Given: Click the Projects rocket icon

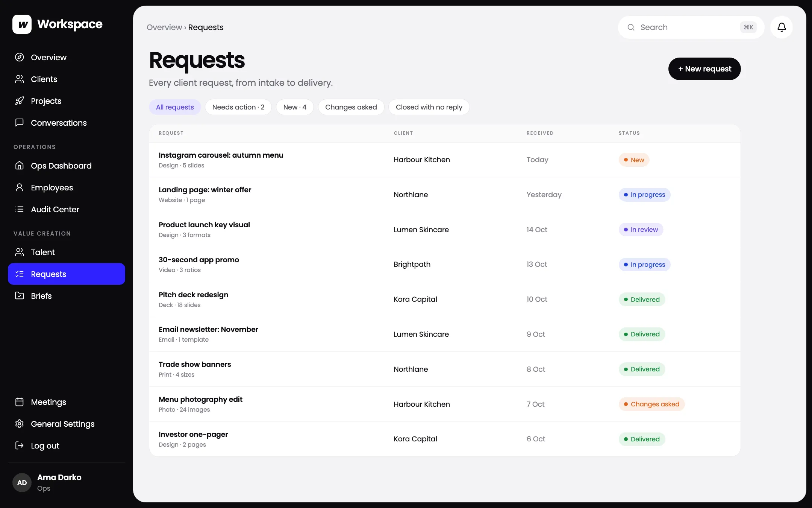Looking at the screenshot, I should (20, 101).
